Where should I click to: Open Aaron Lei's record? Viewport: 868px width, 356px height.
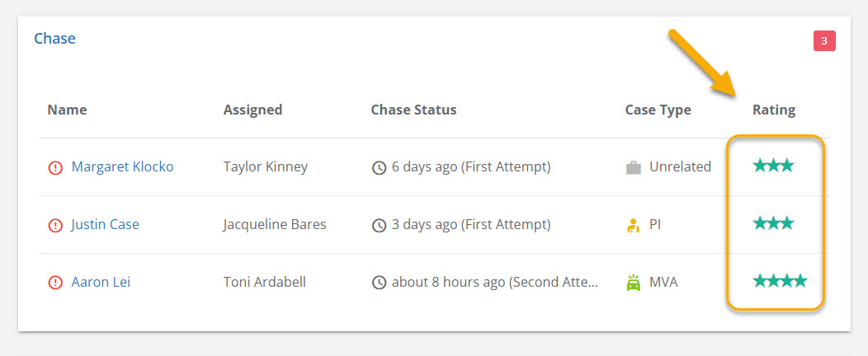[x=101, y=282]
